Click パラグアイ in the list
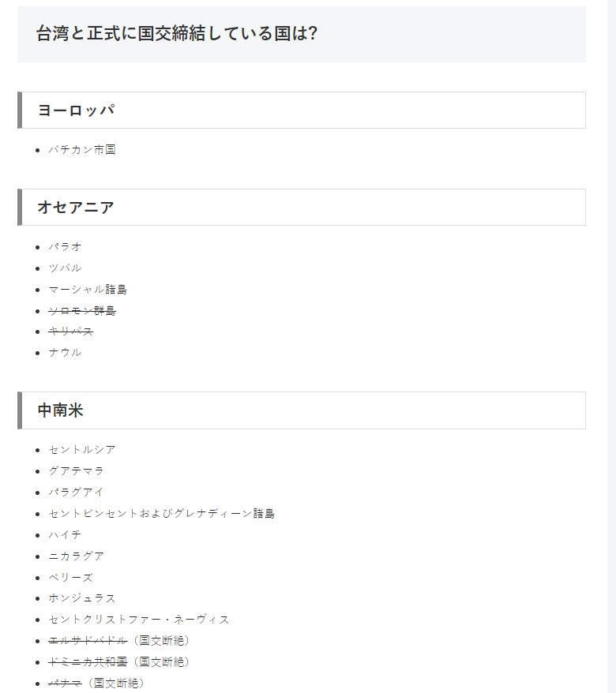Image resolution: width=616 pixels, height=693 pixels. (76, 492)
